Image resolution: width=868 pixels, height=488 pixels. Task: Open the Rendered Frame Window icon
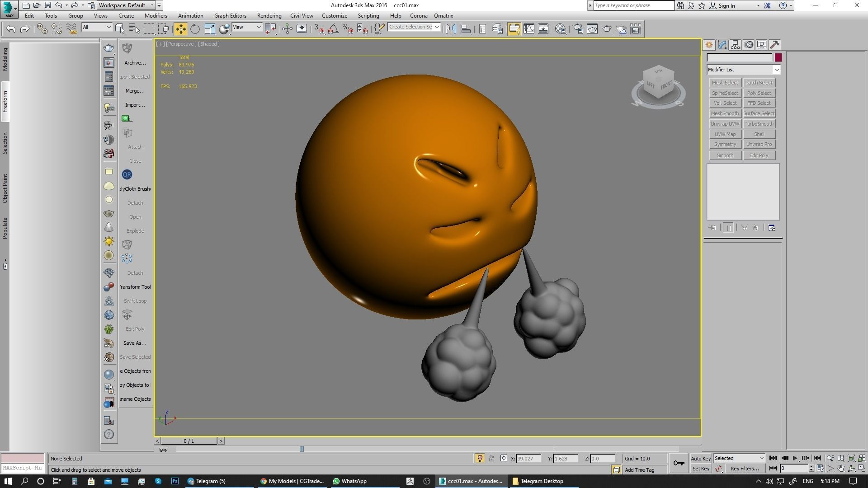click(592, 29)
